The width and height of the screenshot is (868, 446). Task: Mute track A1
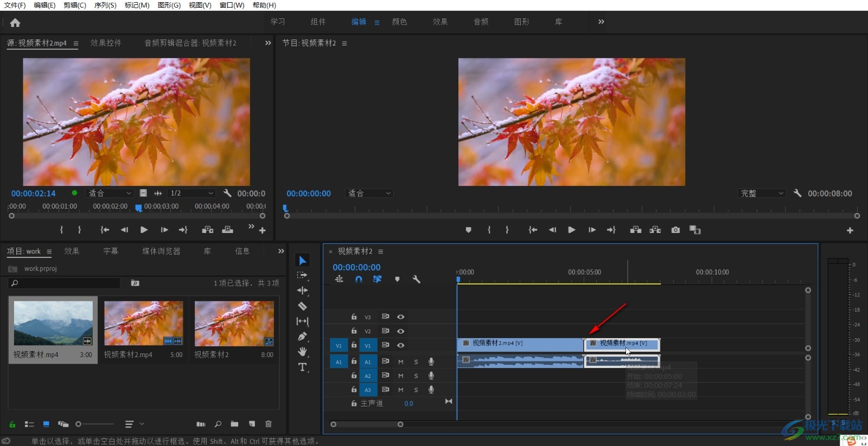[401, 361]
